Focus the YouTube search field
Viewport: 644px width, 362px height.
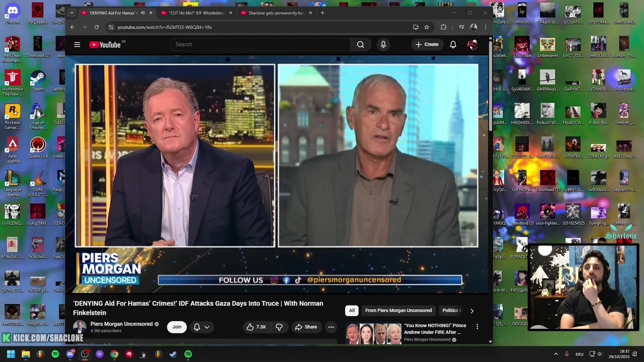click(260, 45)
